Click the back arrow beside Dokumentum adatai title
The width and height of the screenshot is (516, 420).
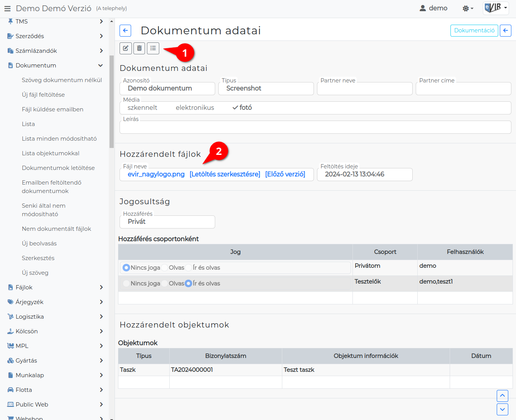[125, 30]
